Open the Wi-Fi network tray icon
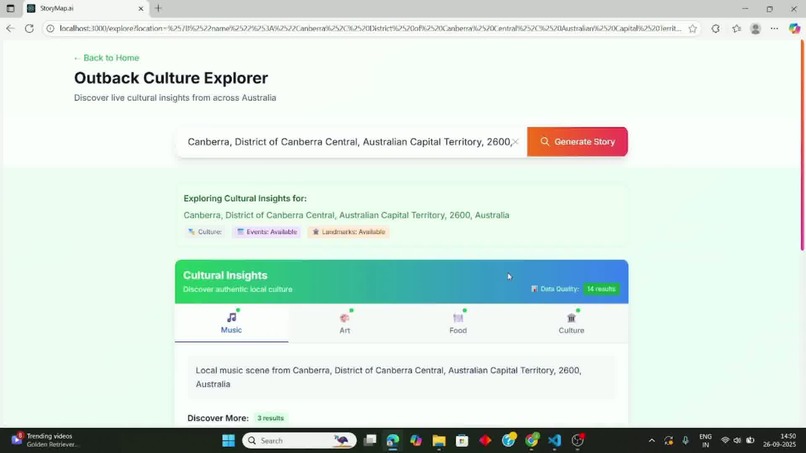This screenshot has width=806, height=453. pyautogui.click(x=725, y=441)
